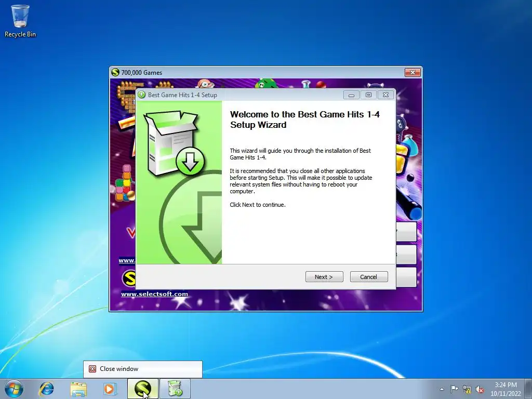Image resolution: width=532 pixels, height=399 pixels.
Task: Switch to the 700,000 Games taskbar item
Action: click(x=143, y=389)
